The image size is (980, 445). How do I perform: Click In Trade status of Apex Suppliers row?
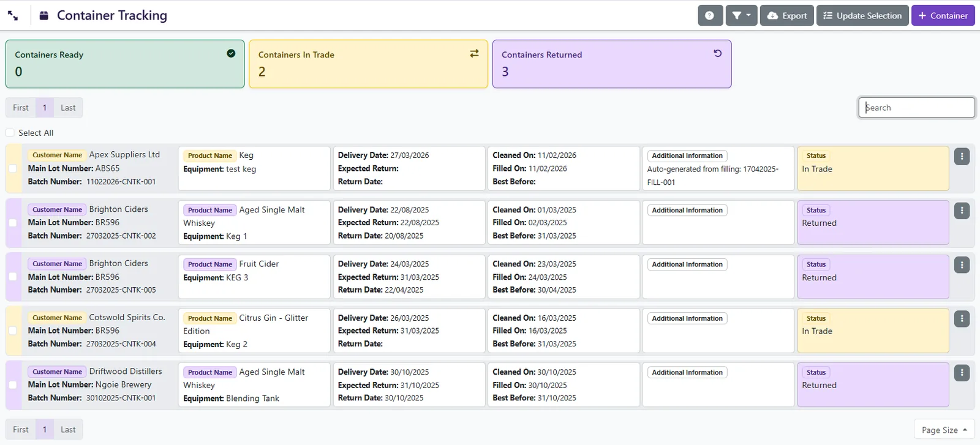click(x=817, y=169)
